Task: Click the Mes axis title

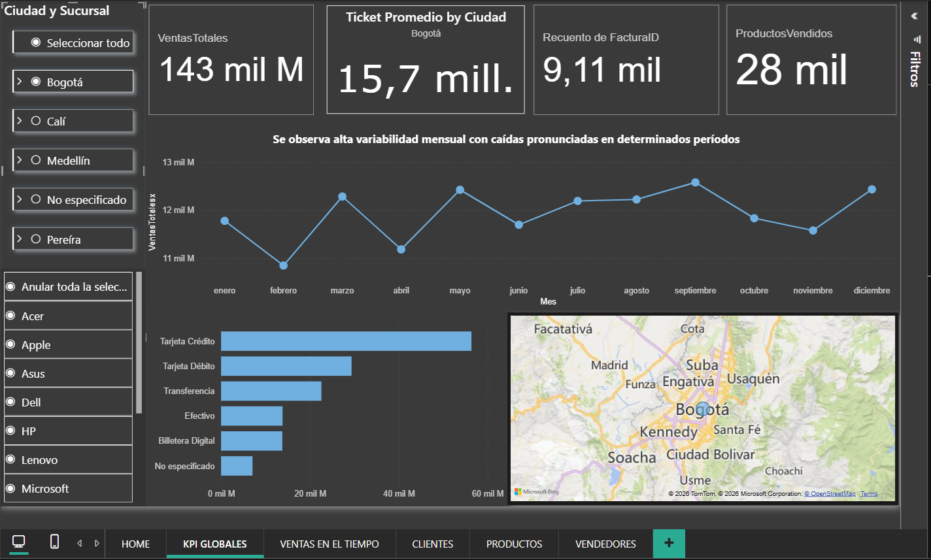Action: [548, 301]
